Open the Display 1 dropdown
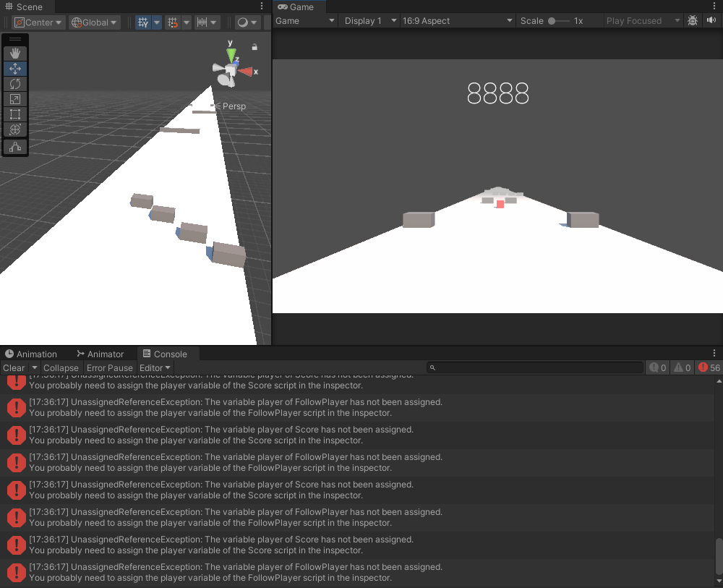Viewport: 723px width, 588px height. point(370,21)
